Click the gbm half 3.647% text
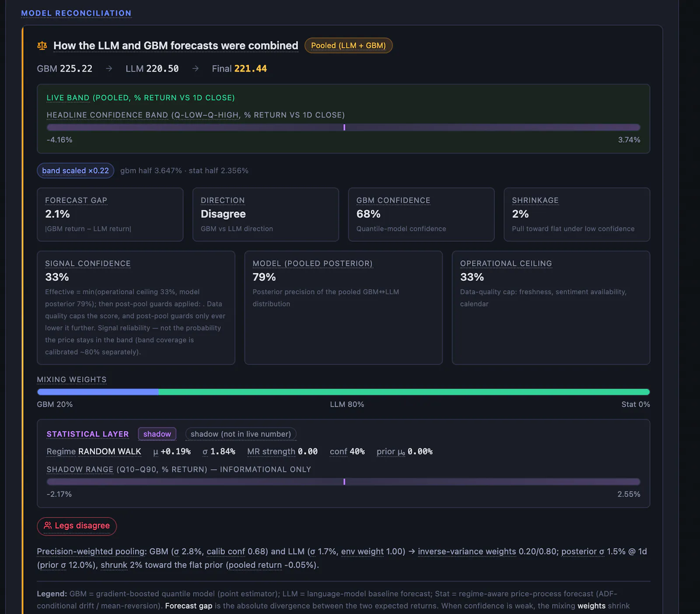 151,171
